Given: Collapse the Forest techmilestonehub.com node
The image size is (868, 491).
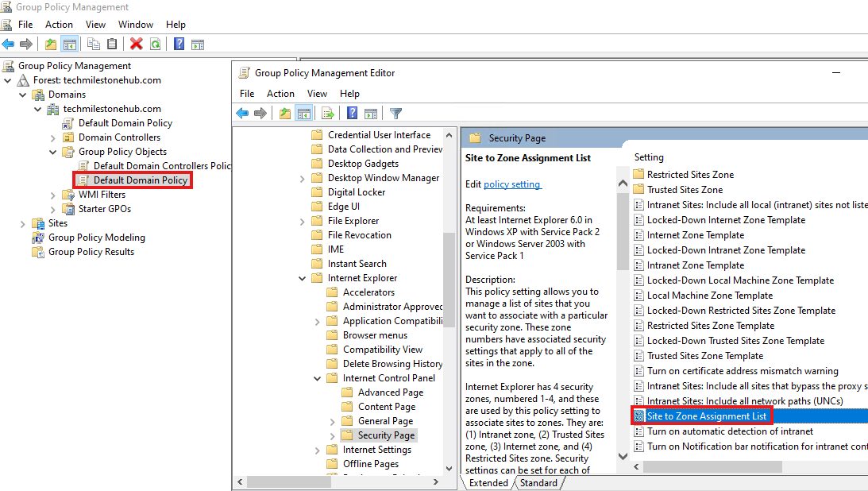Looking at the screenshot, I should pos(8,80).
